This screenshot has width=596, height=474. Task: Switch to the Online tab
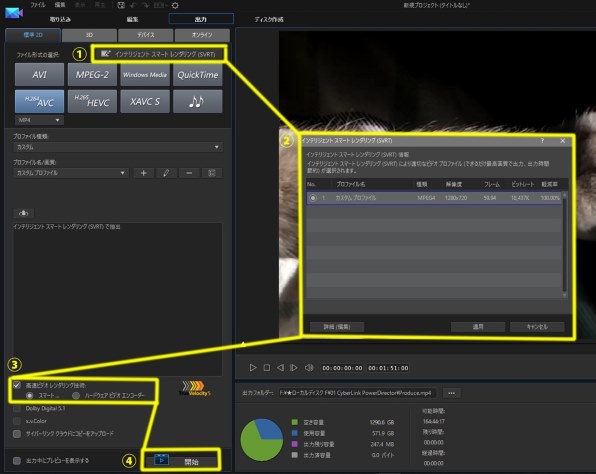[202, 35]
